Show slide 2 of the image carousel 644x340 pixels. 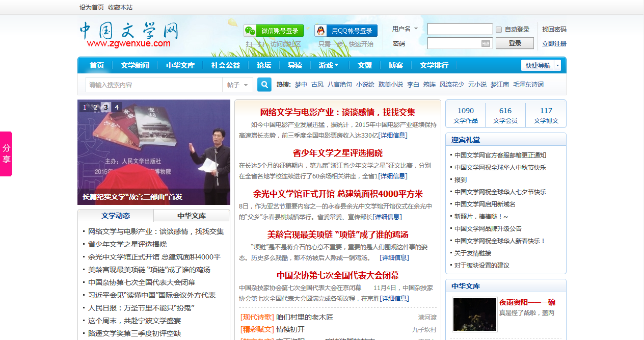[95, 107]
